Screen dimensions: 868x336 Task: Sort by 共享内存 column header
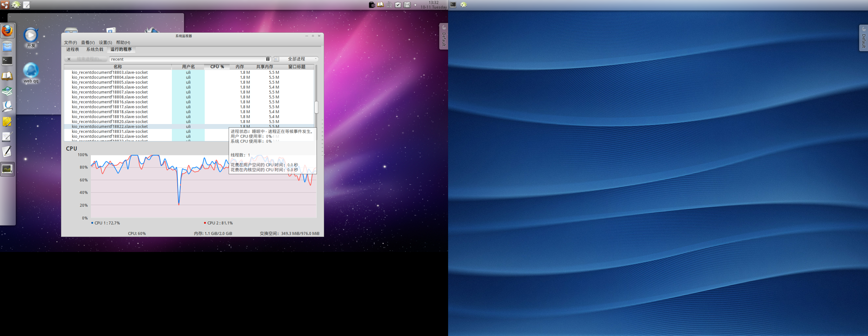click(265, 67)
